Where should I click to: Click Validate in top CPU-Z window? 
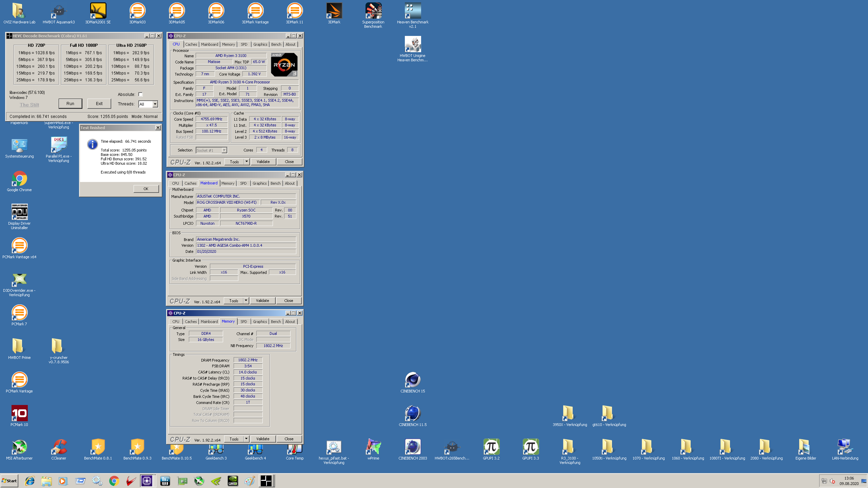pyautogui.click(x=263, y=162)
